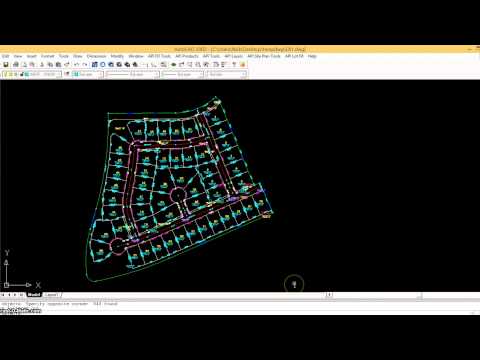This screenshot has height=360, width=480.
Task: Click the Save icon in the toolbar
Action: pos(6,65)
